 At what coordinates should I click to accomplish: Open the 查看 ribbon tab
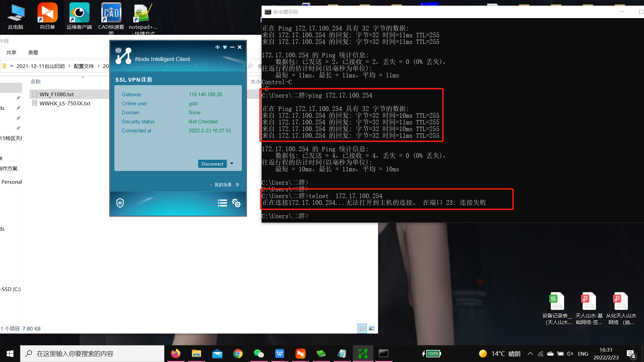(x=33, y=52)
